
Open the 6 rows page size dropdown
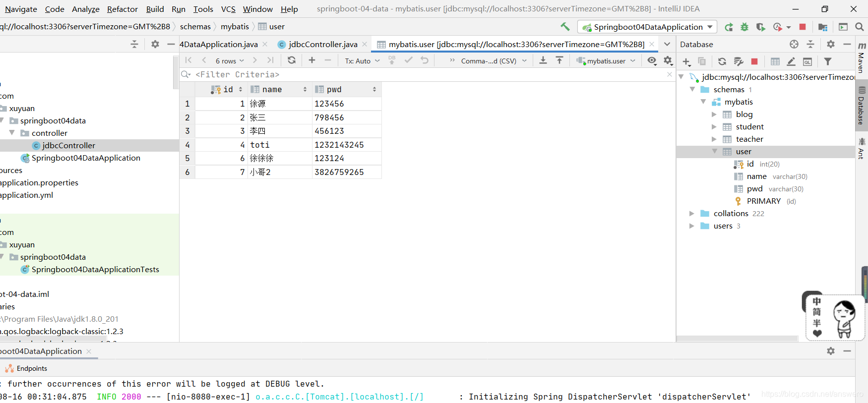tap(230, 60)
